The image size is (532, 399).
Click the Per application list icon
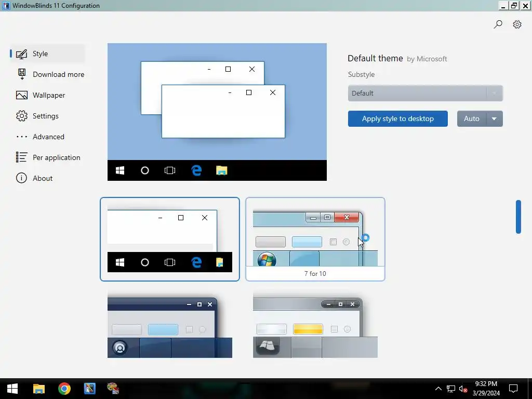(x=22, y=157)
